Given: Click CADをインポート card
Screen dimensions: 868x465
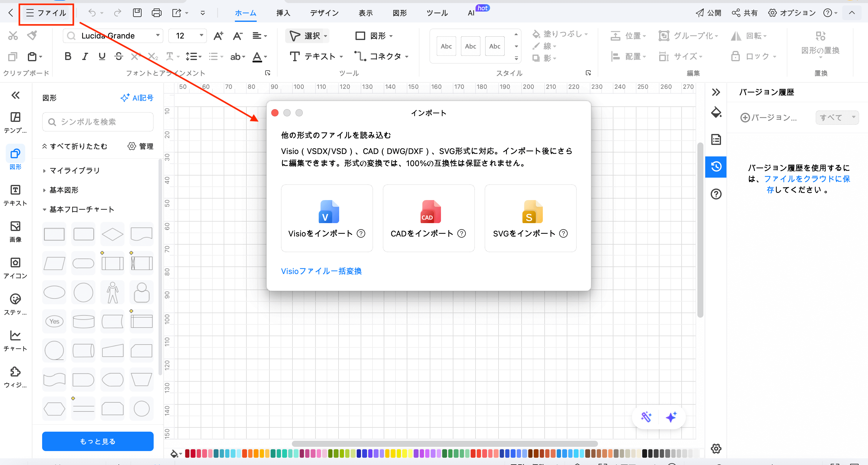Looking at the screenshot, I should [x=429, y=218].
